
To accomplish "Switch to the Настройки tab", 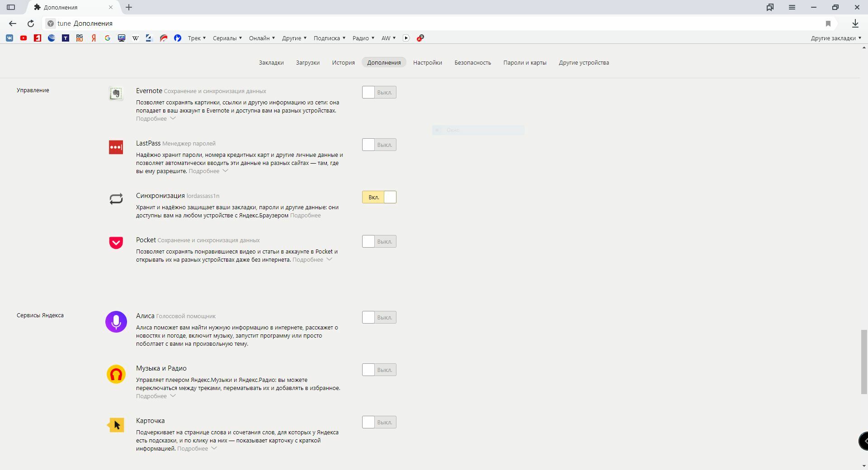I will point(428,62).
